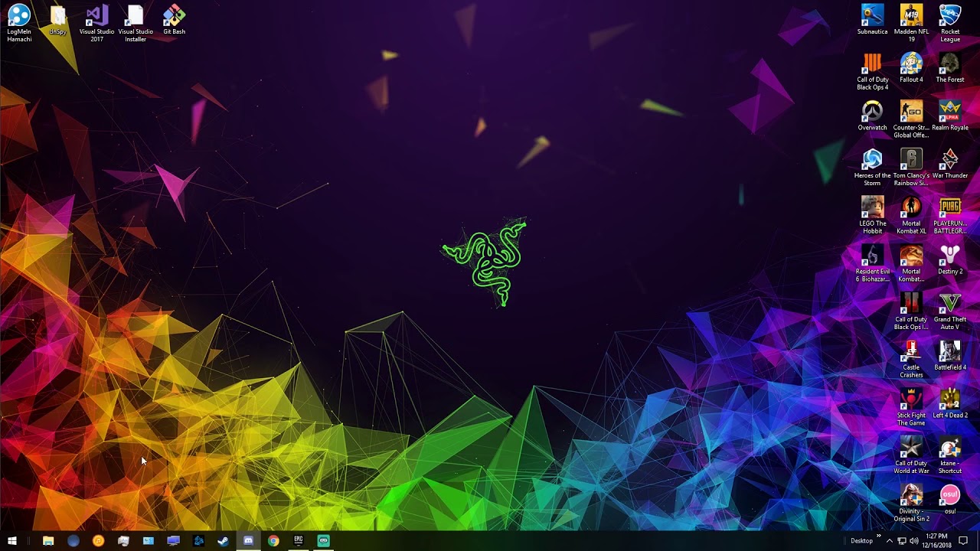
Task: Select the Battlefield 4 icon
Action: click(950, 356)
